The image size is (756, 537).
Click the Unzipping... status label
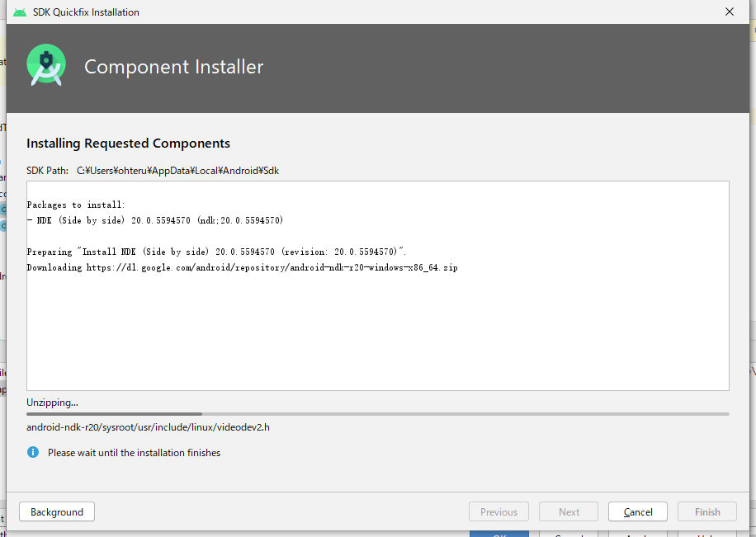(52, 402)
